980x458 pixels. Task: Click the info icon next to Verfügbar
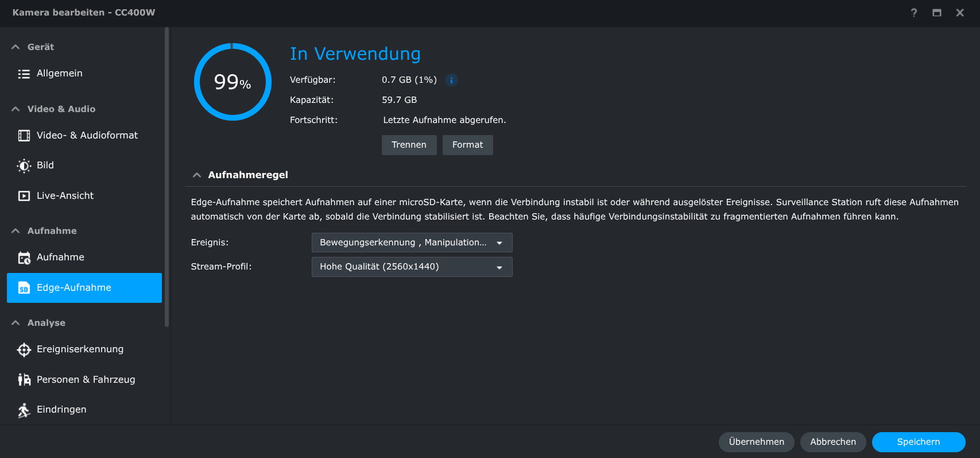coord(451,80)
